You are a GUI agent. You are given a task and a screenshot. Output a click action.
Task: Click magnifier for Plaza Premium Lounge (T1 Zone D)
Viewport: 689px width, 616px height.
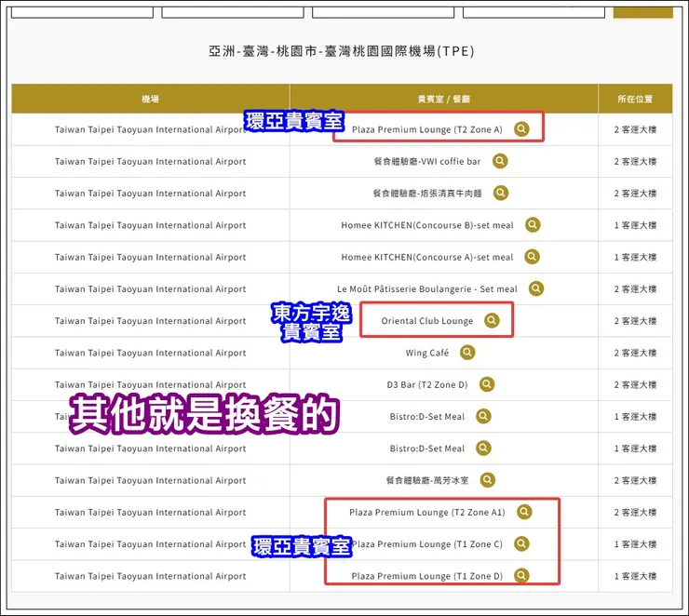point(521,575)
